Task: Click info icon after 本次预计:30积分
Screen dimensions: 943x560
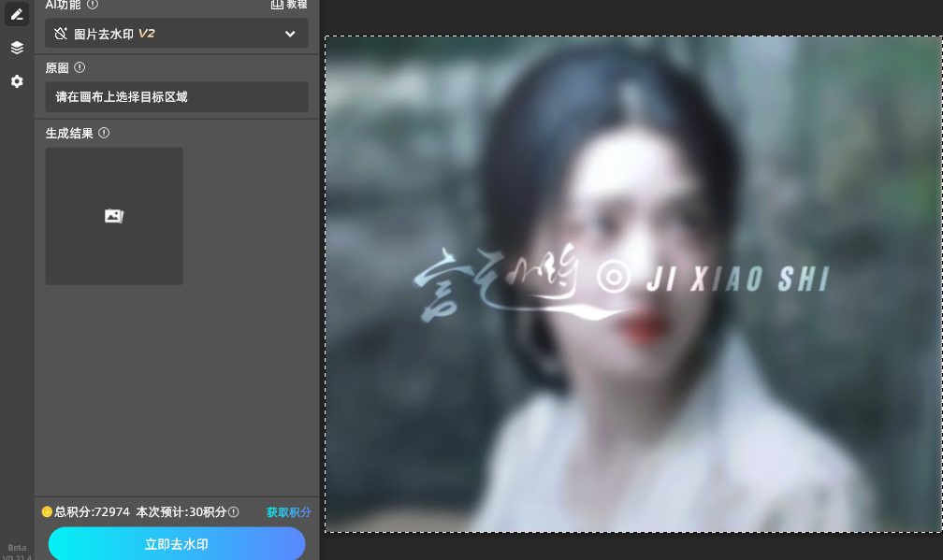Action: point(234,512)
